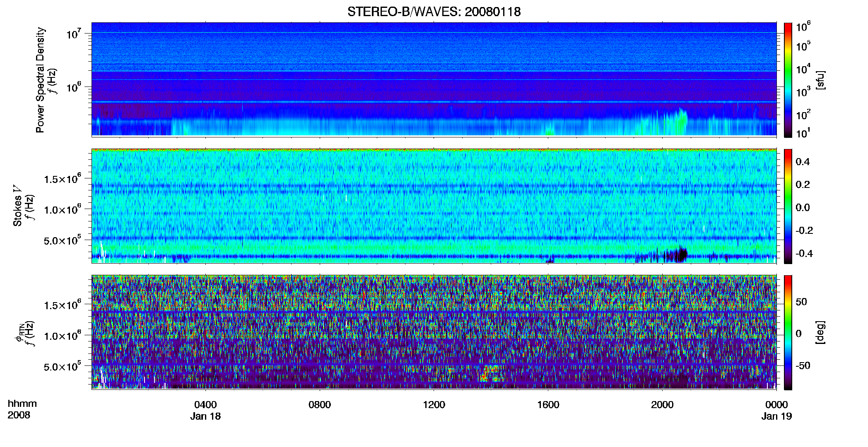
Task: Select the Stokes V spectrogram panel
Action: point(434,206)
